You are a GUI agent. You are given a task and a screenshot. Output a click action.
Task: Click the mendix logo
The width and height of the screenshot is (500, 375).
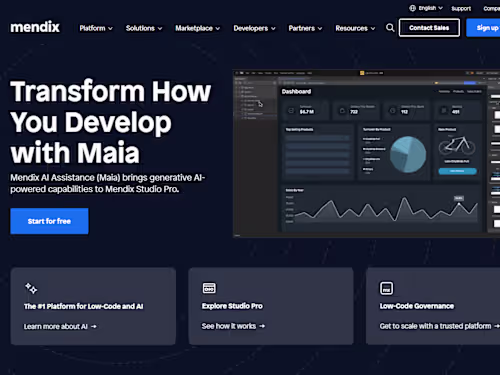(x=35, y=27)
